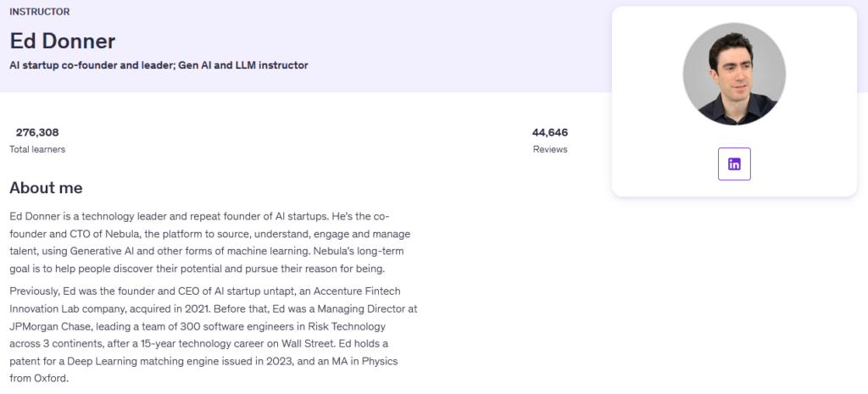
Task: Click the Ed Donner name heading
Action: (63, 41)
